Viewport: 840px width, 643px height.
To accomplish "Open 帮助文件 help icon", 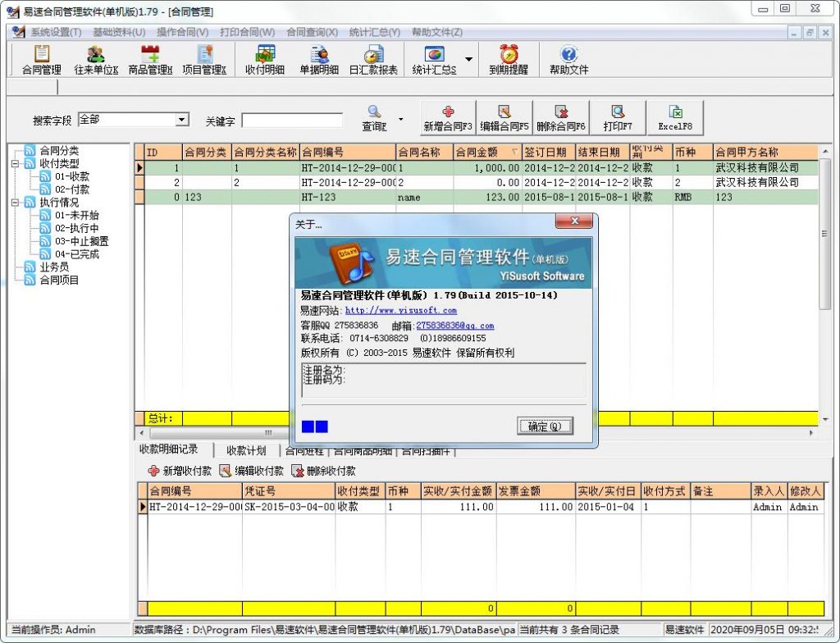I will (569, 60).
